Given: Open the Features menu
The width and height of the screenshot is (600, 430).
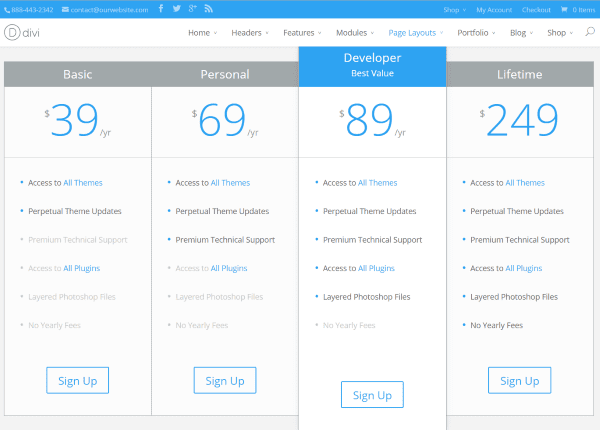Looking at the screenshot, I should click(x=302, y=33).
